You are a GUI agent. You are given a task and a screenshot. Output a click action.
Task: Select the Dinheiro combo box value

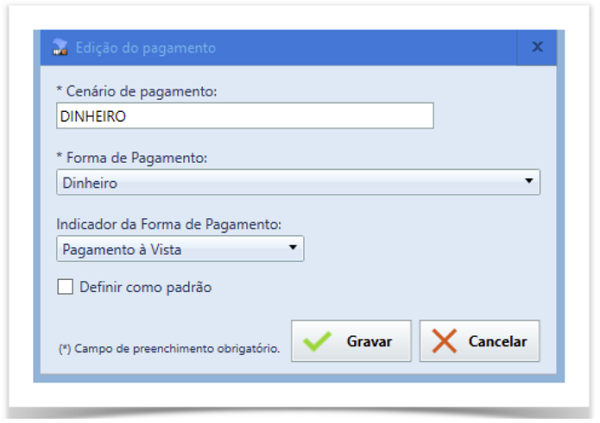[90, 182]
